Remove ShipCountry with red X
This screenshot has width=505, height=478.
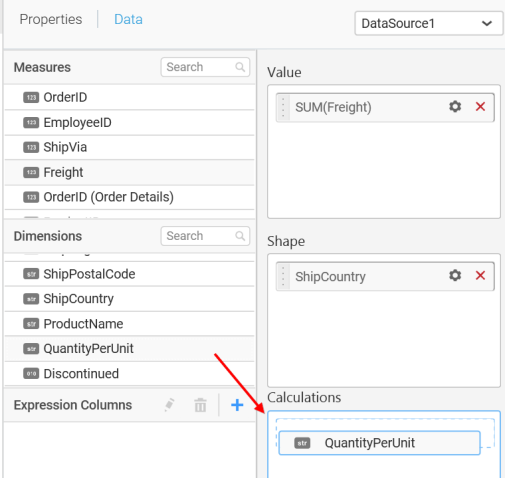point(480,275)
